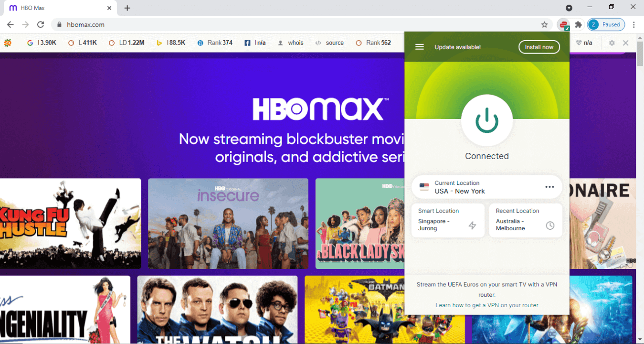Viewport: 644px width, 344px height.
Task: Click the USA flag icon in Current Location
Action: pyautogui.click(x=424, y=187)
